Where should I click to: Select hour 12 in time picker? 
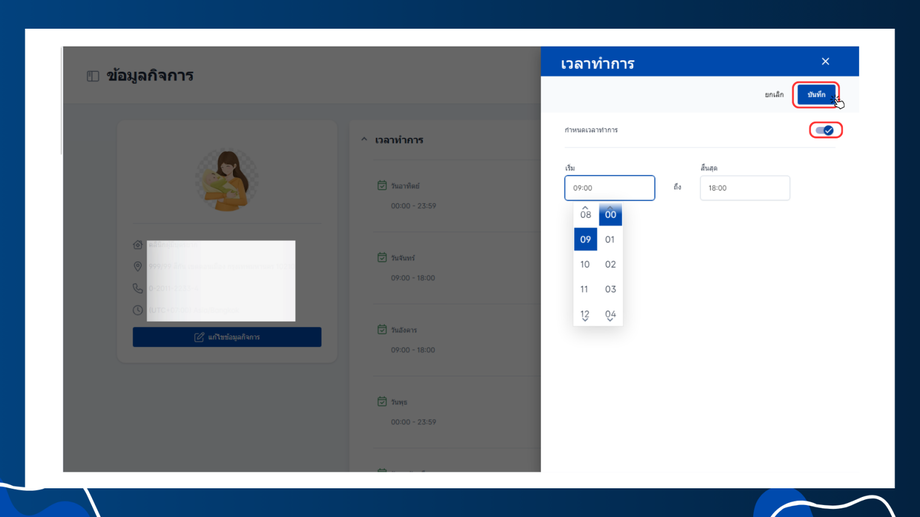coord(586,314)
